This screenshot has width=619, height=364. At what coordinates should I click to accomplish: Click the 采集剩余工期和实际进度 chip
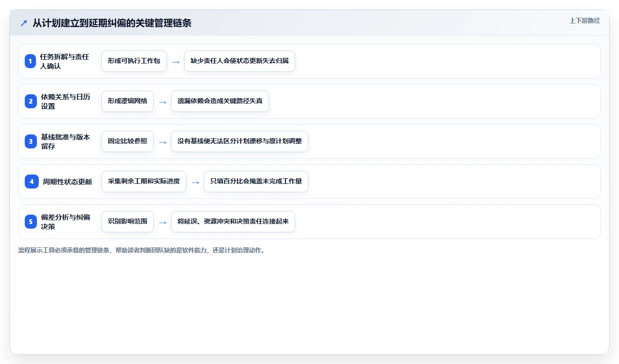[x=144, y=182]
